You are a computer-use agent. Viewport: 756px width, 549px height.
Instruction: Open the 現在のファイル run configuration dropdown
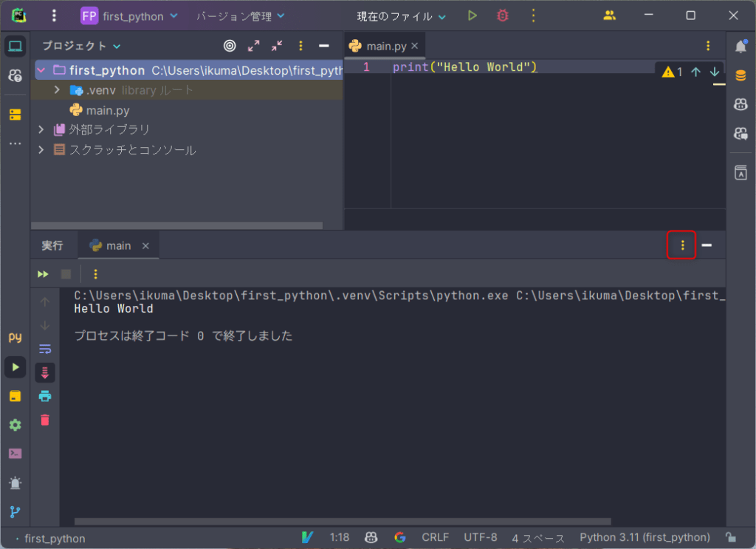coord(399,15)
